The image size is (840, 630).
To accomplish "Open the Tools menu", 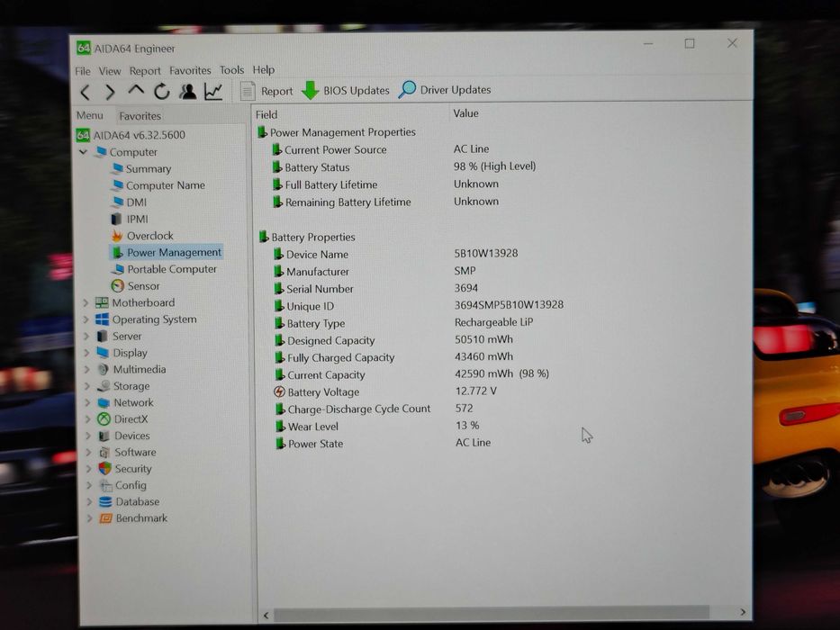I will [231, 69].
